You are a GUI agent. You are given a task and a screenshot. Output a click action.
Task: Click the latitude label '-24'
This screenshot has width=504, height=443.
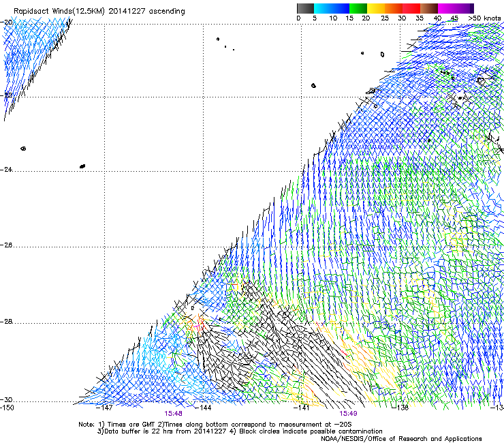7,170
